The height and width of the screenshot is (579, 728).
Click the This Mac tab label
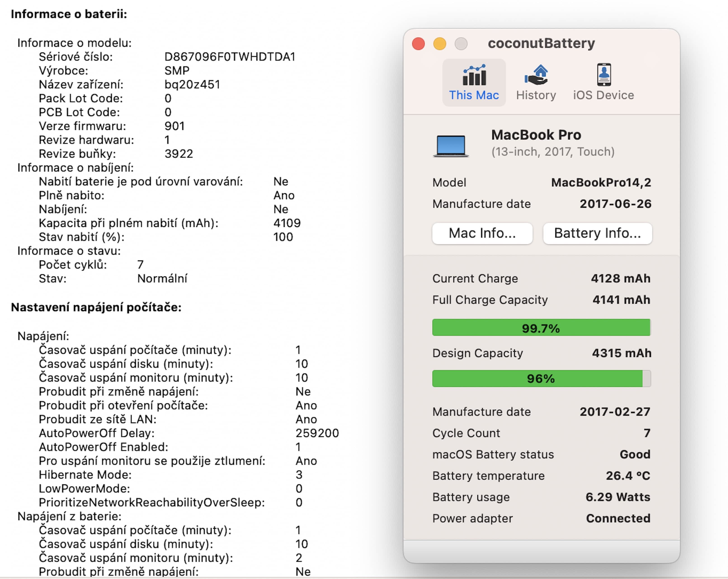point(474,95)
